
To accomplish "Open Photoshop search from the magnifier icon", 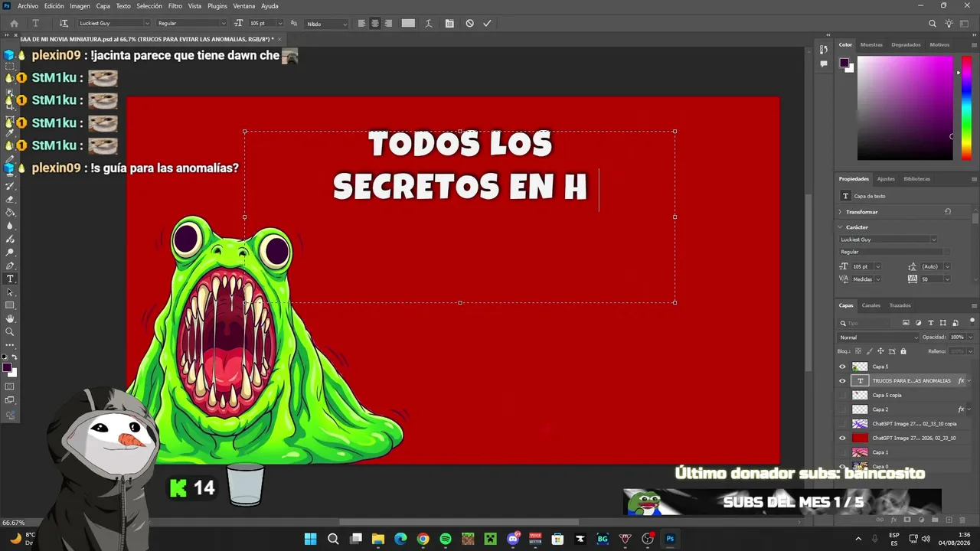I will [933, 24].
